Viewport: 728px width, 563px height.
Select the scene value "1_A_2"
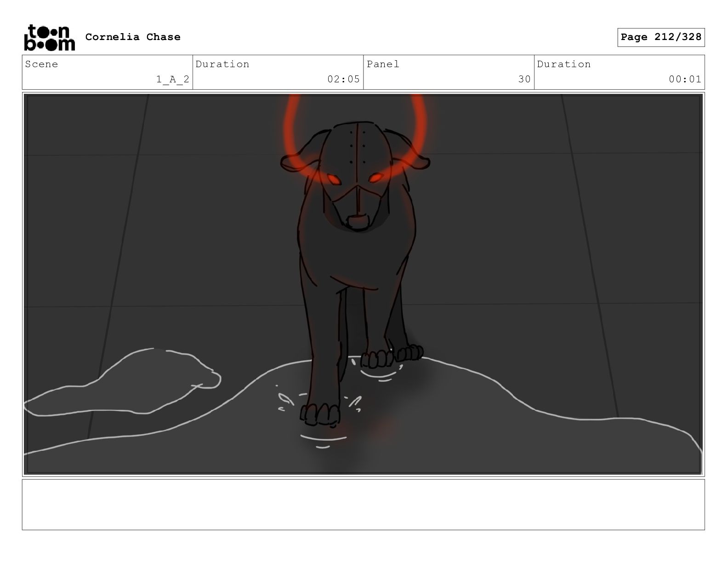tap(173, 79)
